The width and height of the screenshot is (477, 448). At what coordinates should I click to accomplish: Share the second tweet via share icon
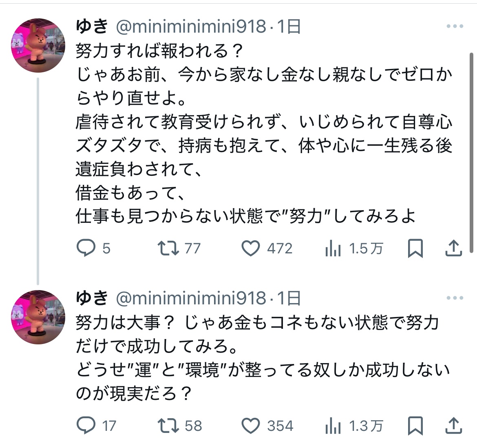pos(453,426)
